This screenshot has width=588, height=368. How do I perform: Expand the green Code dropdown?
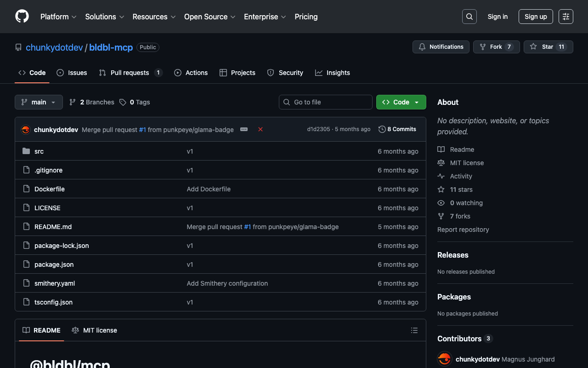pos(401,102)
